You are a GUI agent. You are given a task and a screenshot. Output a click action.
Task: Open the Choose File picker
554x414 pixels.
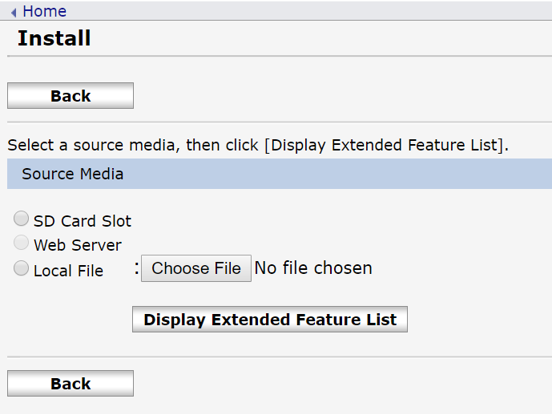(196, 268)
